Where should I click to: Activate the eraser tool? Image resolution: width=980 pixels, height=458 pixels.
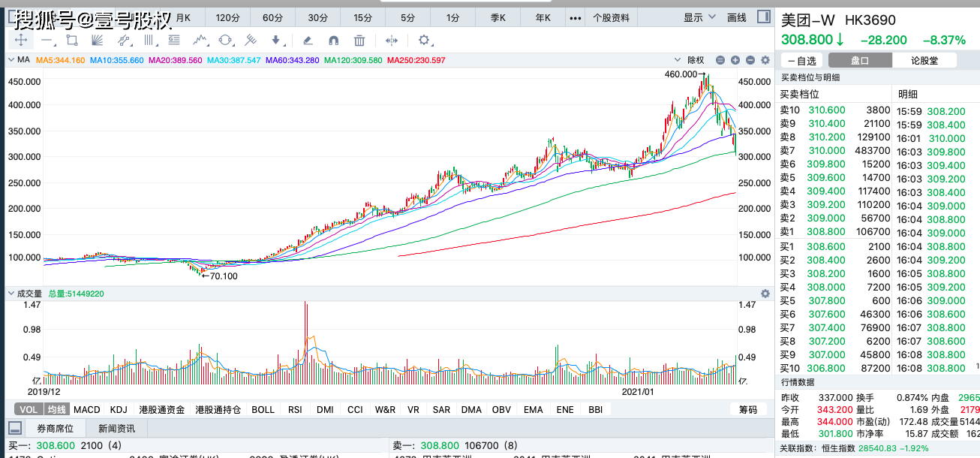[307, 41]
